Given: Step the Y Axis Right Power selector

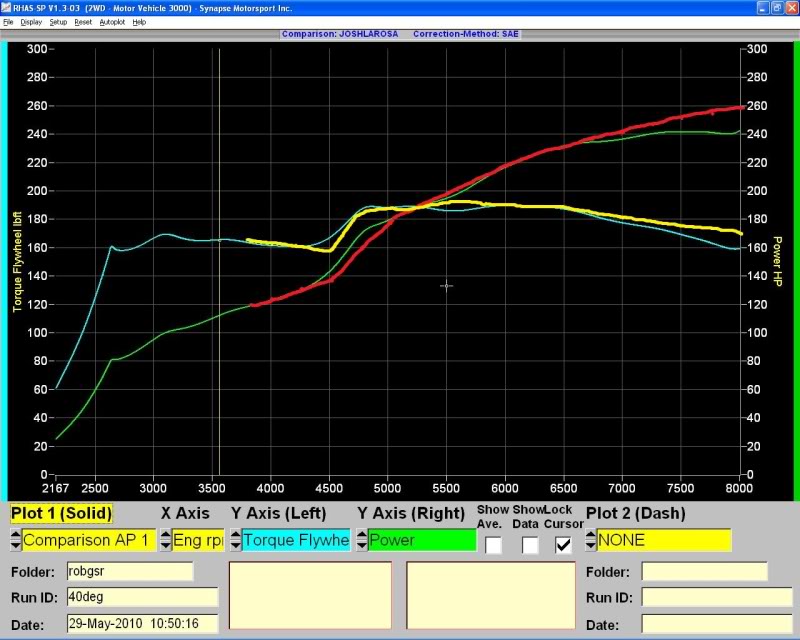Looking at the screenshot, I should [x=362, y=540].
